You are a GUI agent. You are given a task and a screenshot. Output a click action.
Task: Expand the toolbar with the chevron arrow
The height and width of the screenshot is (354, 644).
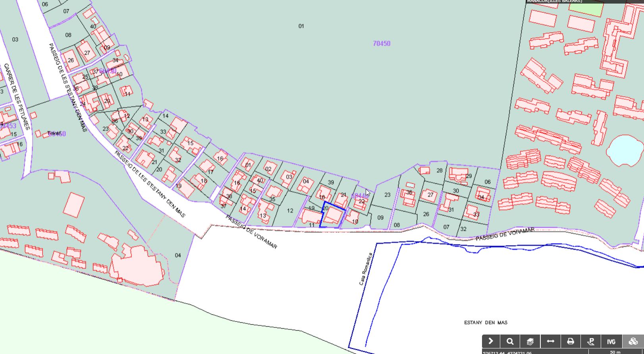pyautogui.click(x=491, y=341)
